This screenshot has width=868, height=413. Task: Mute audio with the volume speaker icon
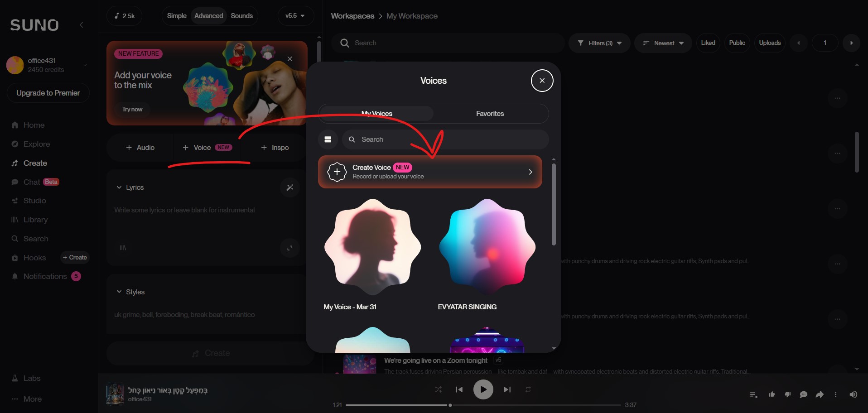853,394
